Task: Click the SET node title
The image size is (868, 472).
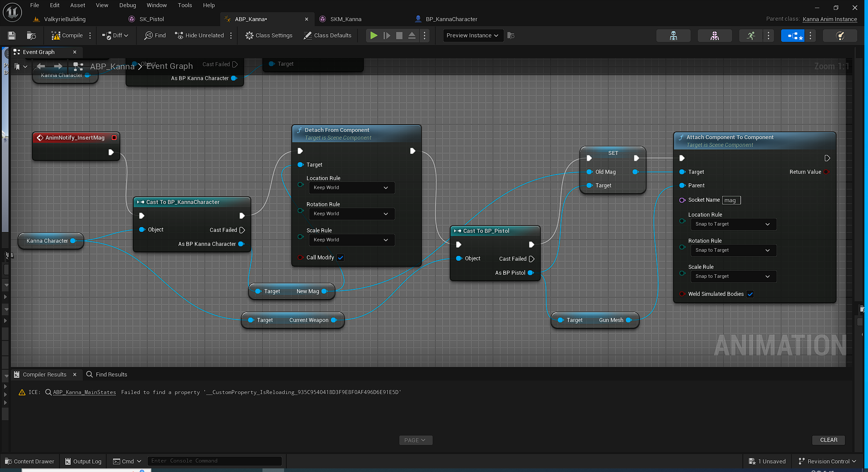Action: [x=613, y=153]
